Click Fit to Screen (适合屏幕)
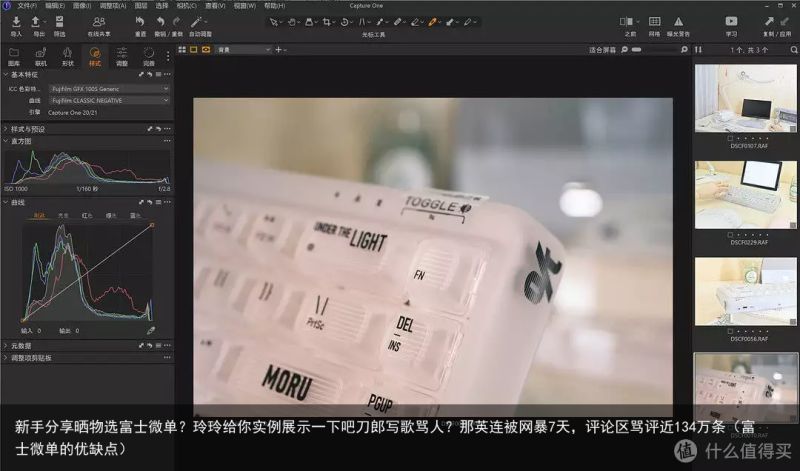The height and width of the screenshot is (471, 800). pyautogui.click(x=602, y=50)
